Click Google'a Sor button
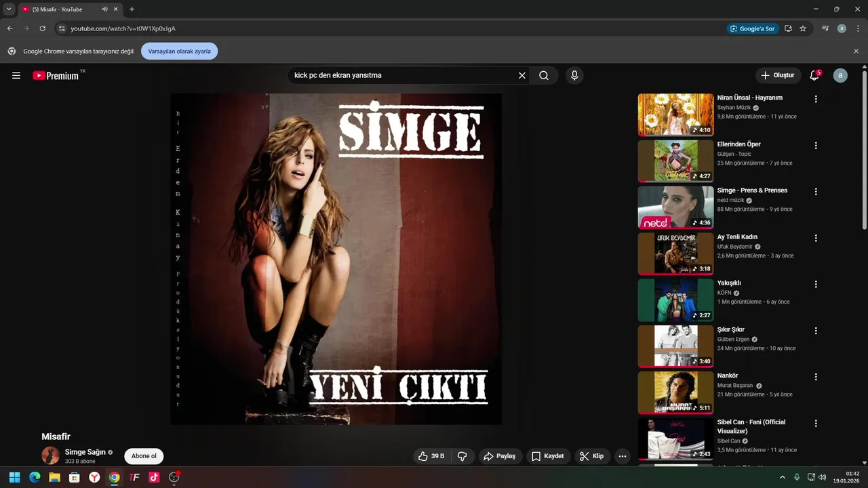Image resolution: width=868 pixels, height=488 pixels. tap(752, 28)
